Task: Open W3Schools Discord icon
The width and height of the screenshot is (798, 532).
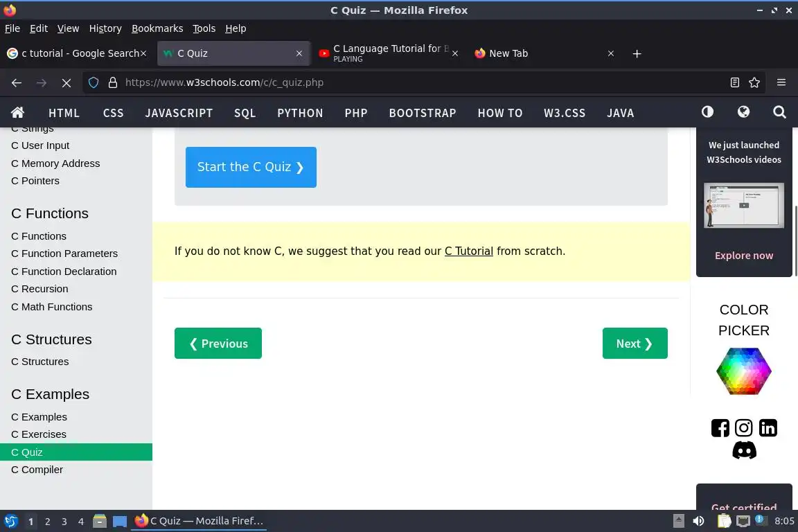Action: pyautogui.click(x=744, y=450)
